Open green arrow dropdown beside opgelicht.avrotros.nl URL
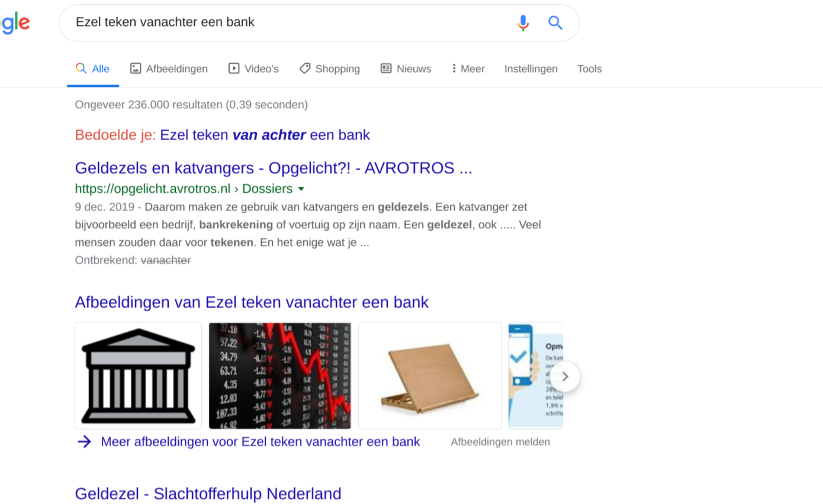This screenshot has height=504, width=823. [301, 189]
